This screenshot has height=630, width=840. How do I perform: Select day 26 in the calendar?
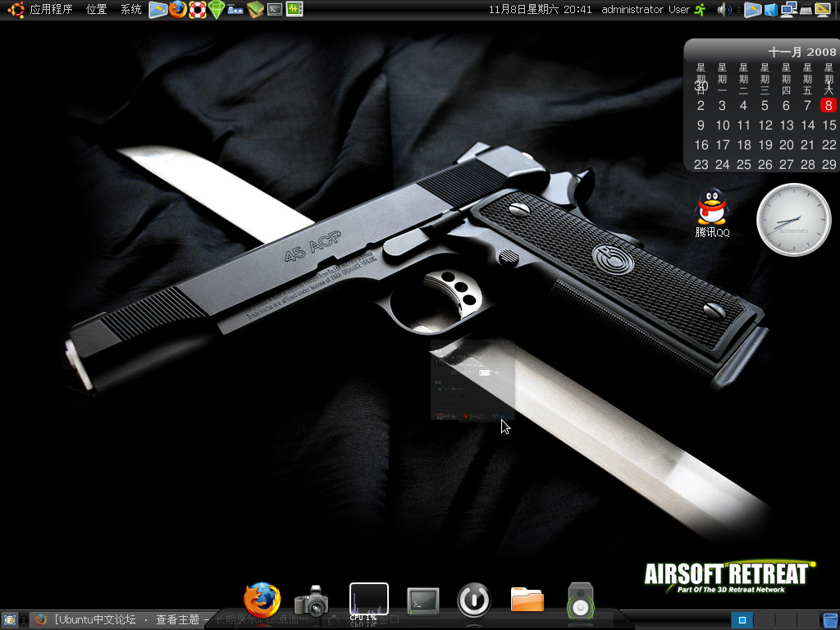coord(765,165)
